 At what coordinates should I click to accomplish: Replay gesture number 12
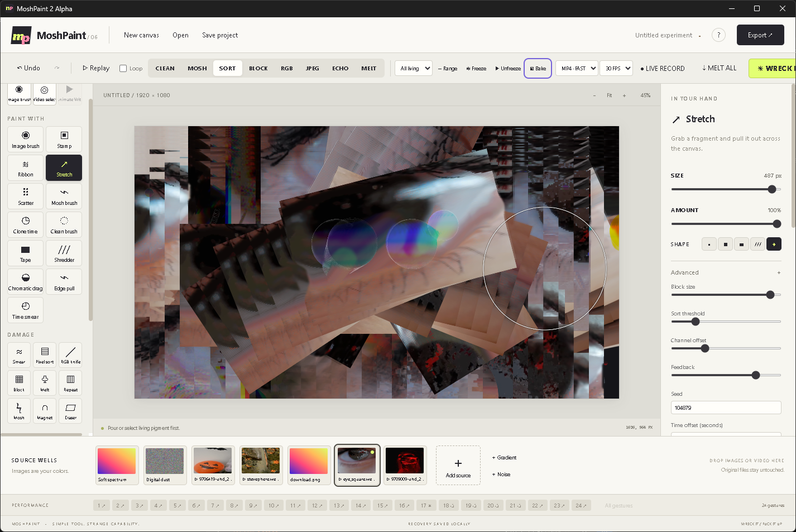point(317,506)
